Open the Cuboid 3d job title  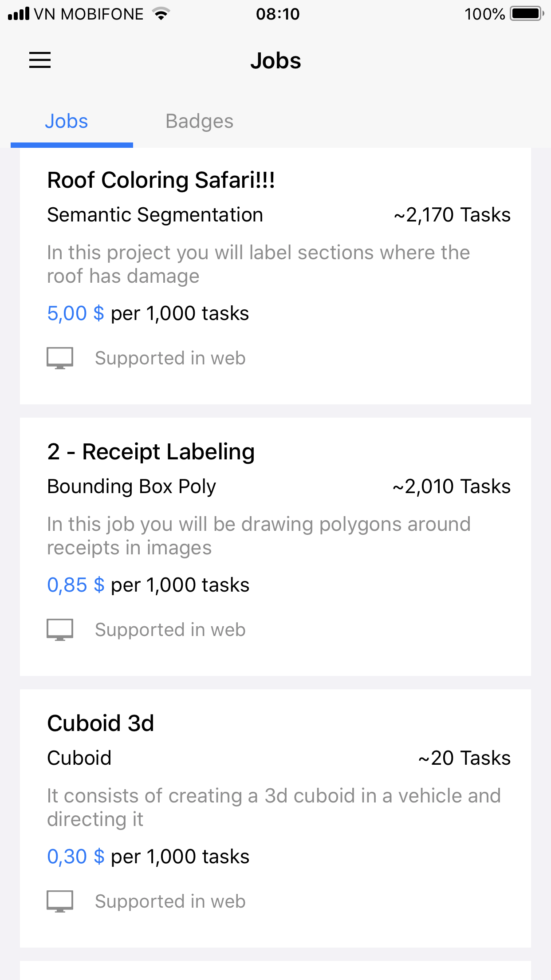[x=101, y=723]
